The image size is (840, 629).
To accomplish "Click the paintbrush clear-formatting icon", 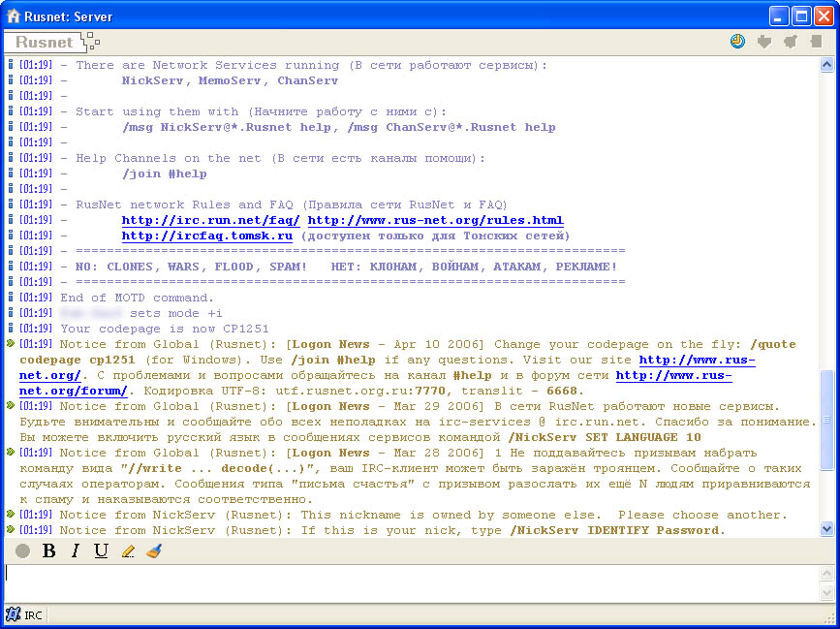I will click(x=154, y=550).
